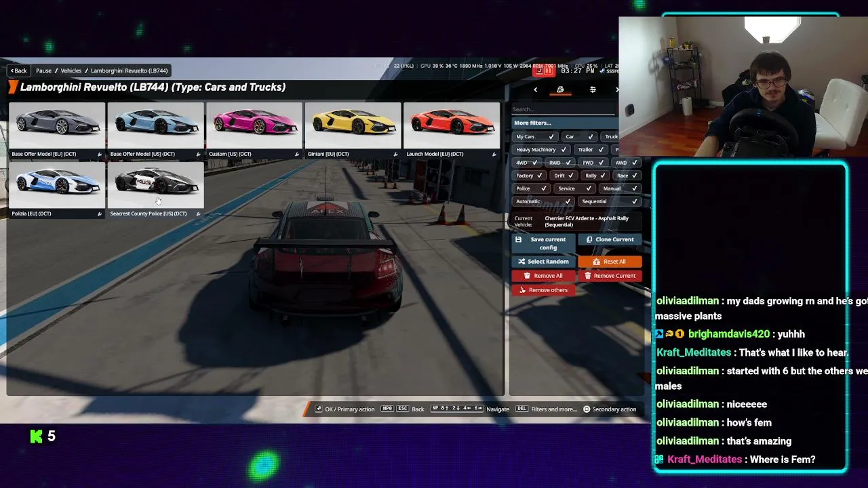Viewport: 868px width, 488px height.
Task: Toggle the Car filter checkbox
Action: [578, 137]
